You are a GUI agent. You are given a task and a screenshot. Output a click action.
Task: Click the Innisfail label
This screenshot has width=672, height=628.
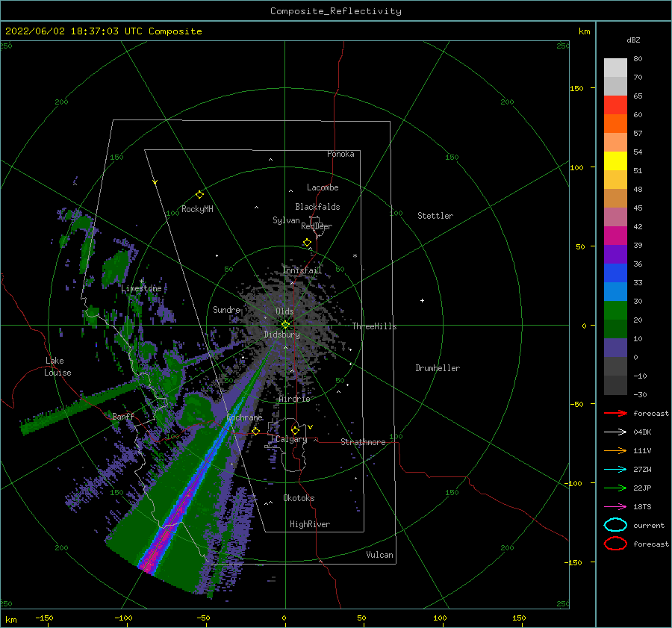pos(302,270)
